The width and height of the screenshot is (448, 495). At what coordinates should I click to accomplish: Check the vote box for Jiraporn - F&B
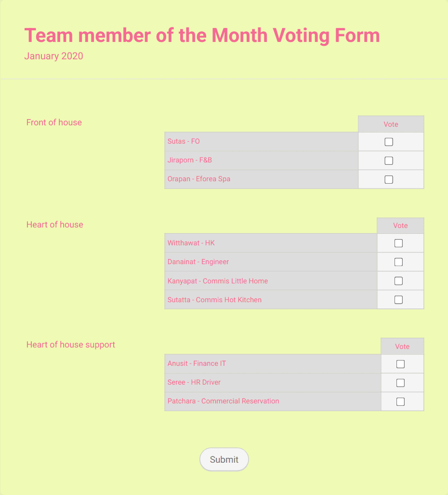[389, 161]
